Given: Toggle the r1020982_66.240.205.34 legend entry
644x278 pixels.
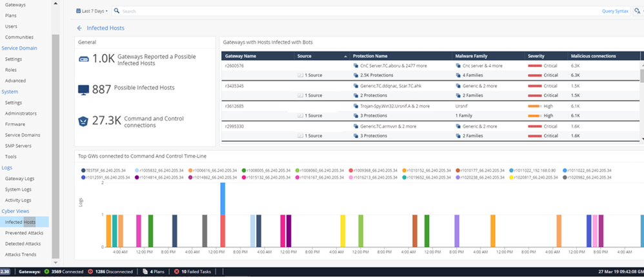Looking at the screenshot, I should coord(586,177).
